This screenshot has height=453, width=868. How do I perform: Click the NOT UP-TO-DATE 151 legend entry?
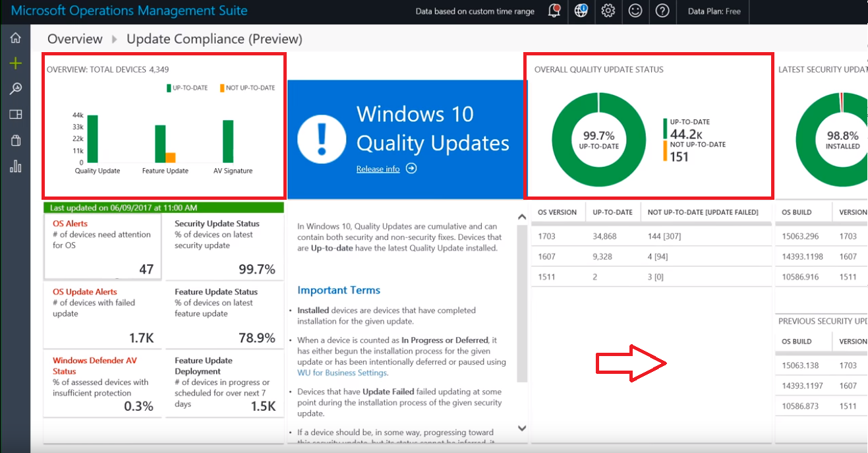pyautogui.click(x=695, y=152)
